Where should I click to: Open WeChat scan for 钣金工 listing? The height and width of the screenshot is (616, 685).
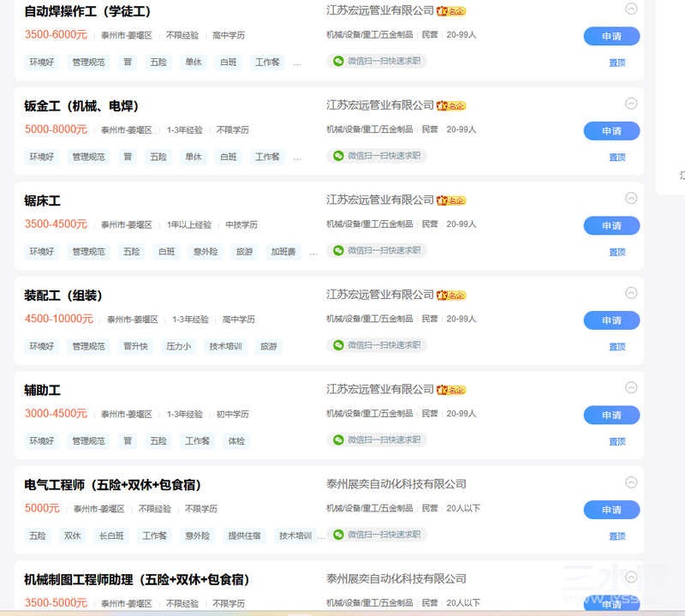click(x=377, y=156)
